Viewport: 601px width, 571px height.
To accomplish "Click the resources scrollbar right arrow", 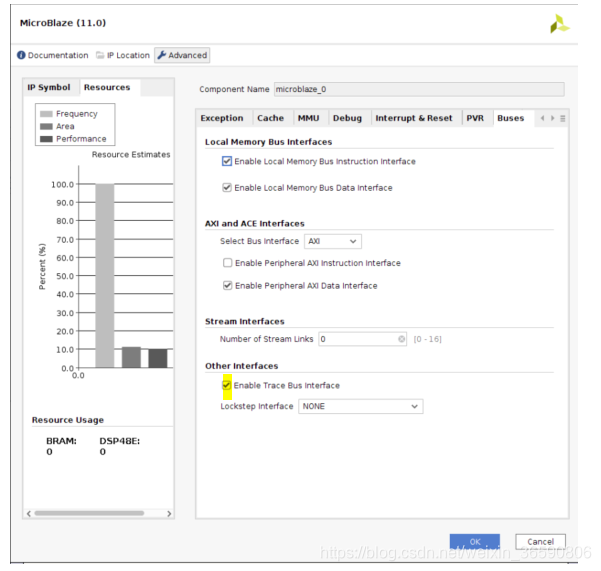I will click(169, 514).
